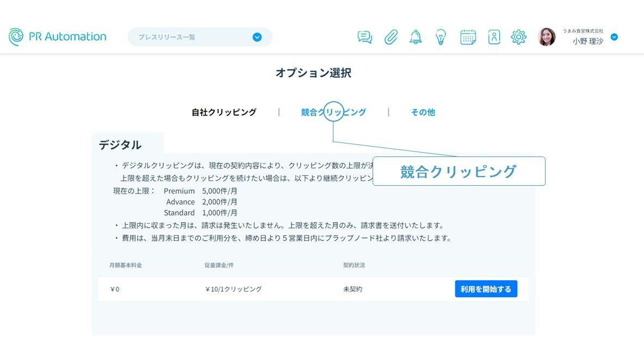This screenshot has width=644, height=358.
Task: Open the その他 tab
Action: 423,112
